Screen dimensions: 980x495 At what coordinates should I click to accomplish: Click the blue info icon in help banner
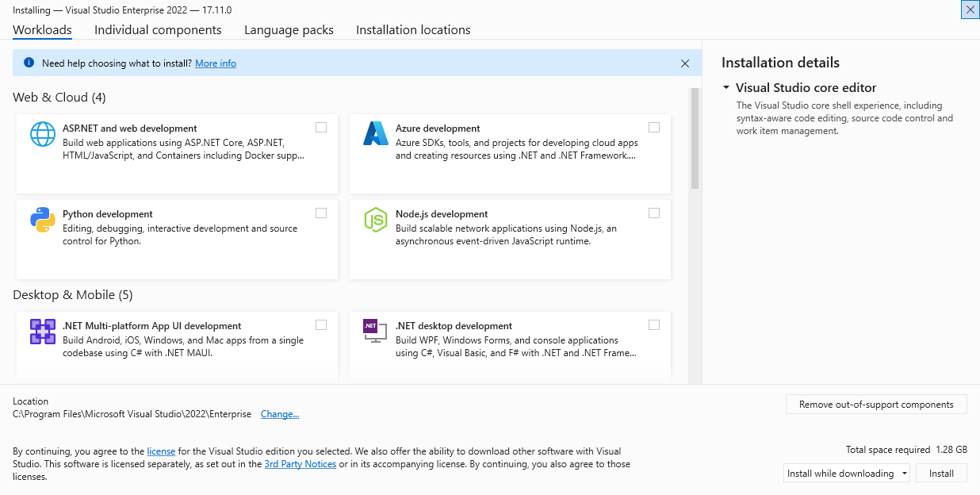coord(29,63)
